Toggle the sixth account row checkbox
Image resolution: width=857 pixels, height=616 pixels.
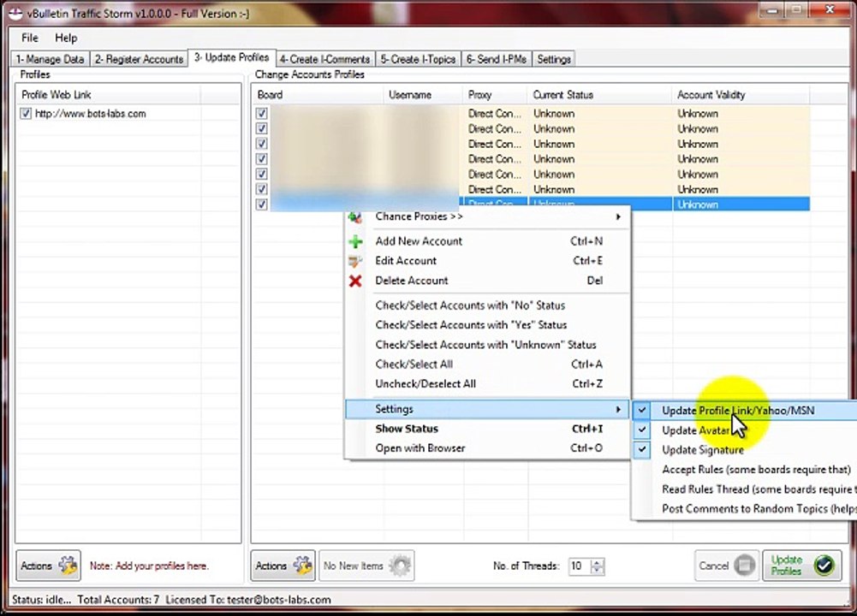point(262,189)
